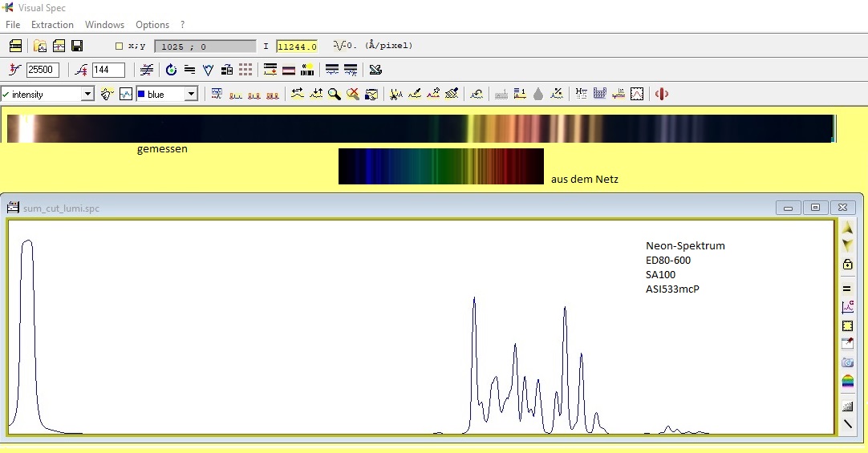Open the File menu
Viewport: 868px width, 453px height.
pos(13,25)
